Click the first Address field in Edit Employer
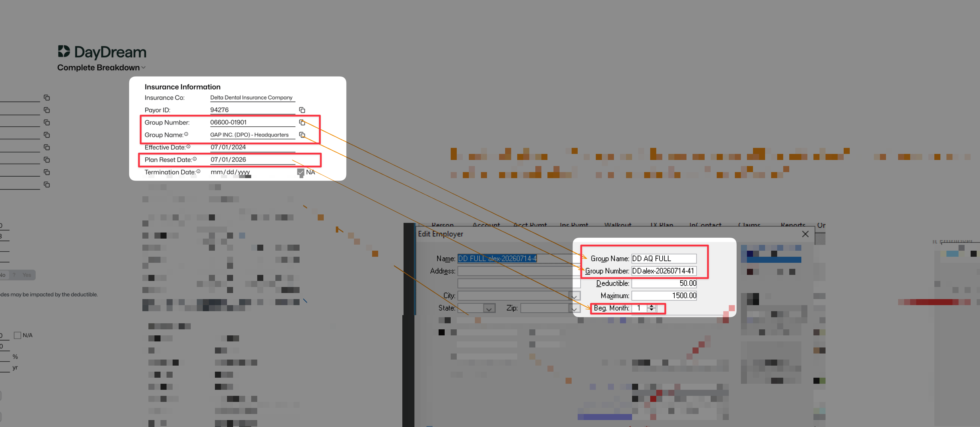980x427 pixels. coord(518,271)
